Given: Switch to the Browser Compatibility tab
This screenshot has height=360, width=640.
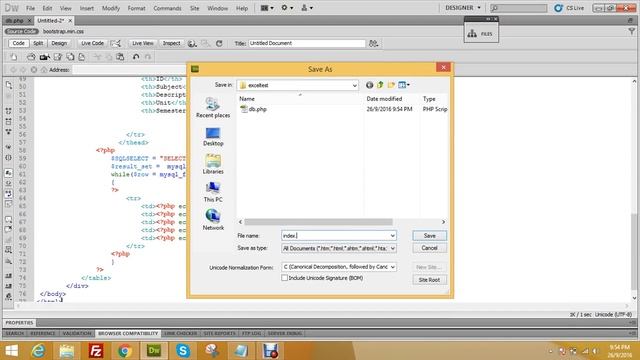Looking at the screenshot, I should click(x=128, y=333).
